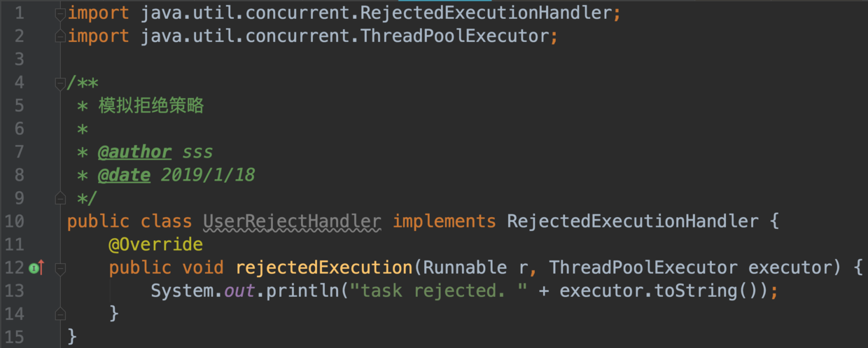Click RejectedExecutionHandler in the implements clause

click(x=633, y=222)
